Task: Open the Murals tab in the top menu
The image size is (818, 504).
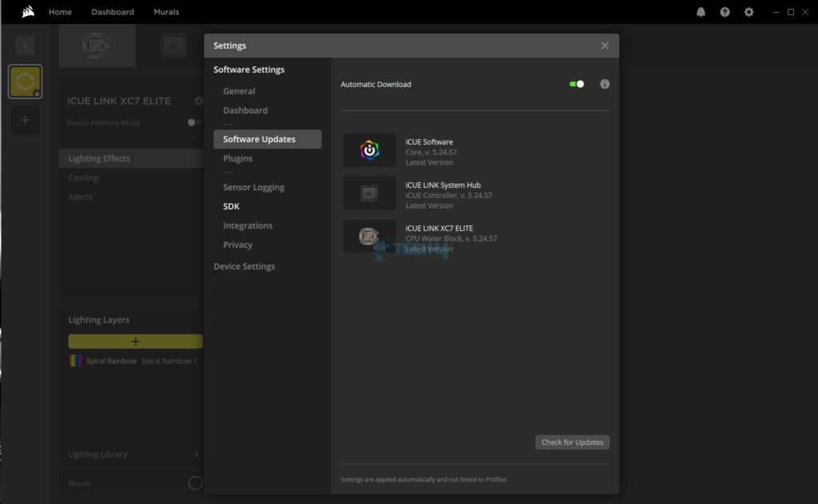Action: [166, 11]
